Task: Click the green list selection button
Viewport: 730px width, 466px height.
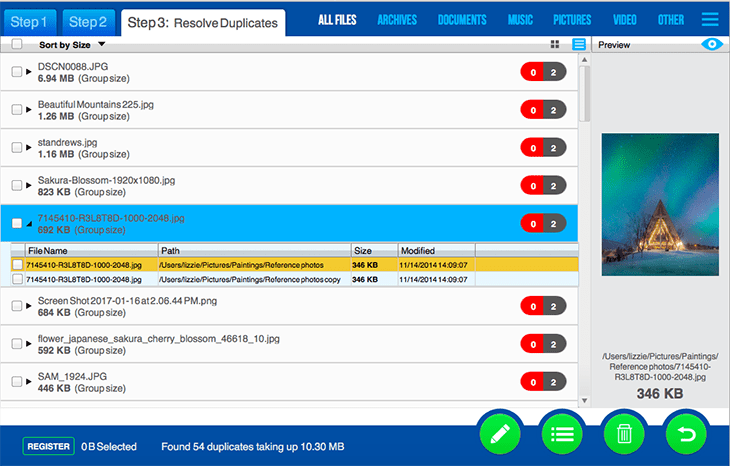Action: coord(562,434)
